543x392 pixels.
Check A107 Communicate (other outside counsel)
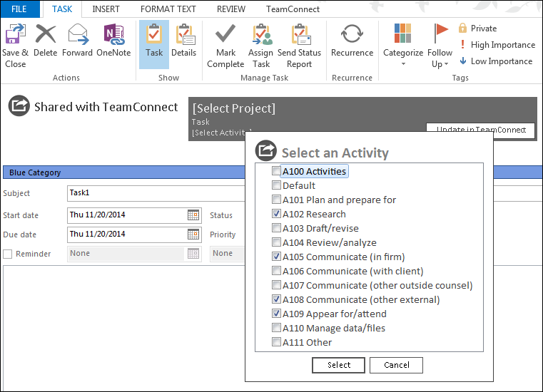pos(276,285)
